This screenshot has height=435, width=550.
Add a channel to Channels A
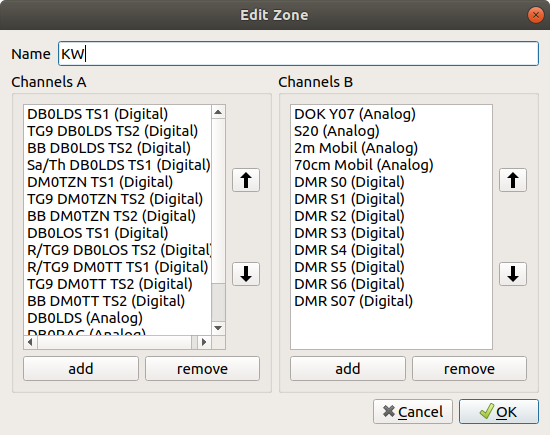click(81, 369)
